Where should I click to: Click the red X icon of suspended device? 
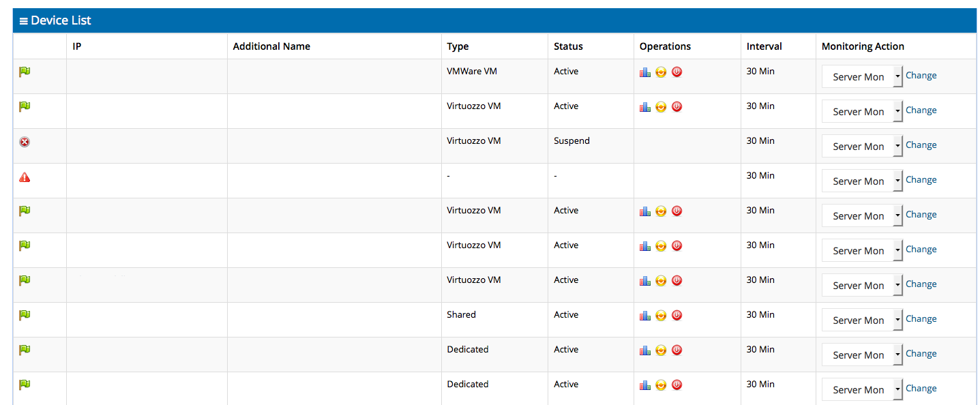[25, 142]
